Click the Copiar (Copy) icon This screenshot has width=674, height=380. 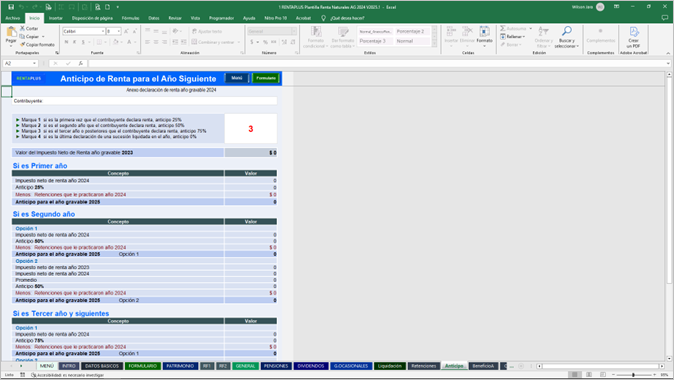tap(22, 37)
